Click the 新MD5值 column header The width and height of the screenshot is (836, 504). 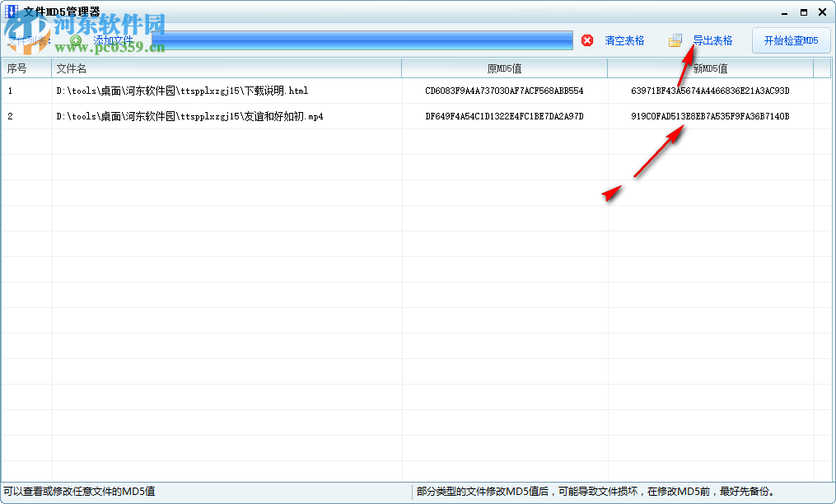710,68
